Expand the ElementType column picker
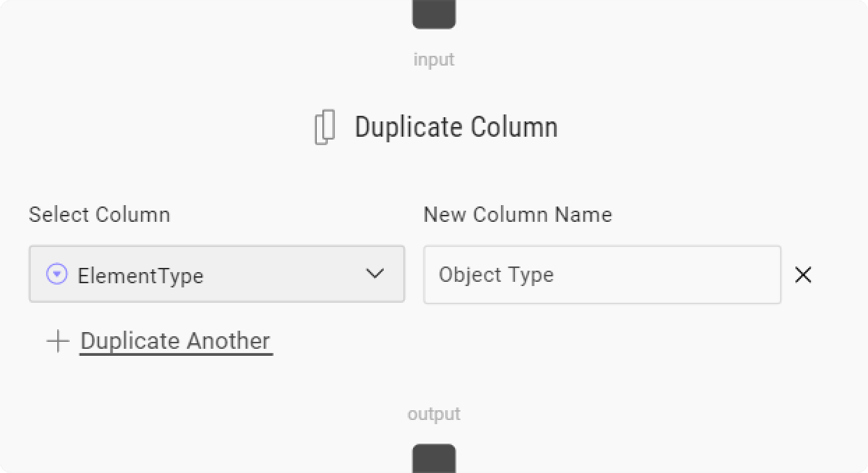Screen dimensions: 868x473 (x=217, y=273)
